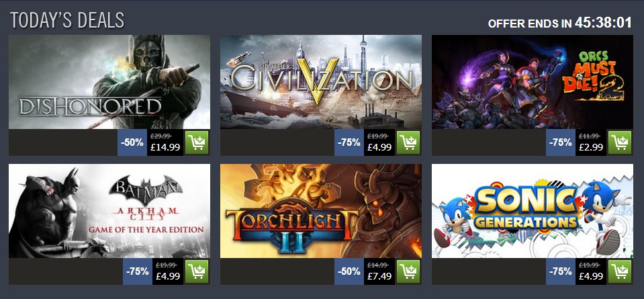Open the Dishonored game banner
The image size is (644, 299).
(x=109, y=82)
